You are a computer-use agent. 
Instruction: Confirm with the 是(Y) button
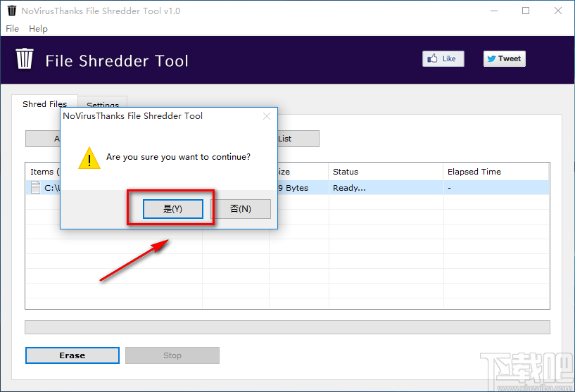pos(172,209)
